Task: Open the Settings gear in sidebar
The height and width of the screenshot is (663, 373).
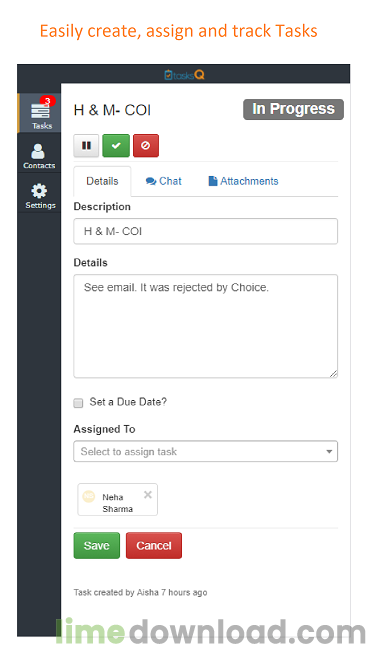Action: pos(39,195)
